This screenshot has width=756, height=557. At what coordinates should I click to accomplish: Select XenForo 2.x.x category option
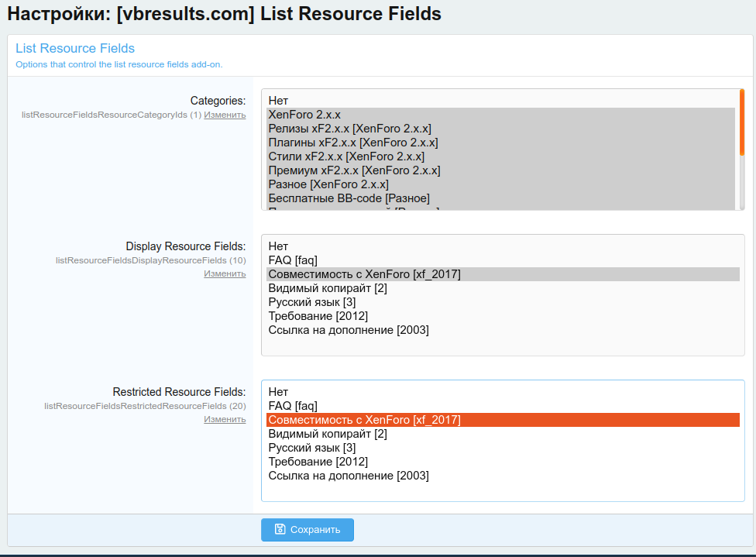pyautogui.click(x=304, y=115)
